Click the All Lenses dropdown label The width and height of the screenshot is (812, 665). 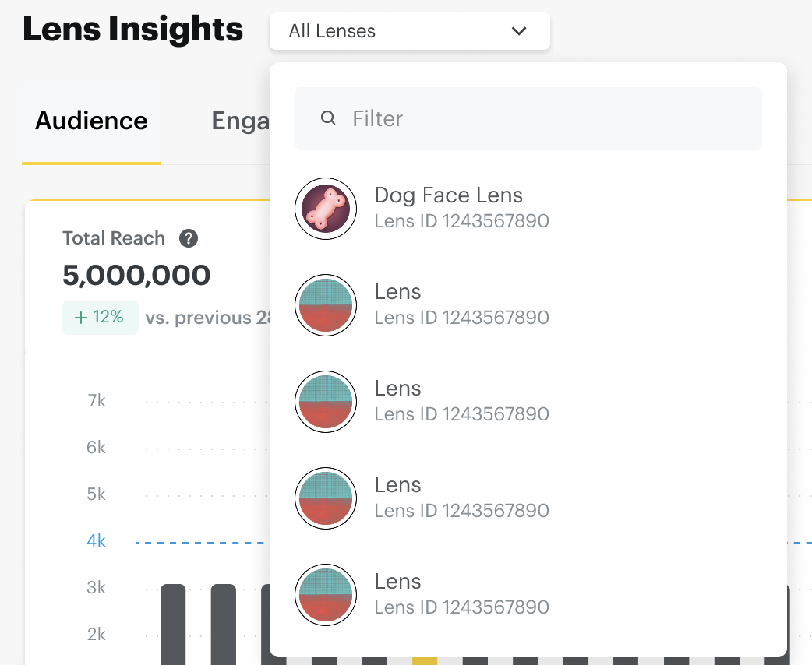[332, 31]
